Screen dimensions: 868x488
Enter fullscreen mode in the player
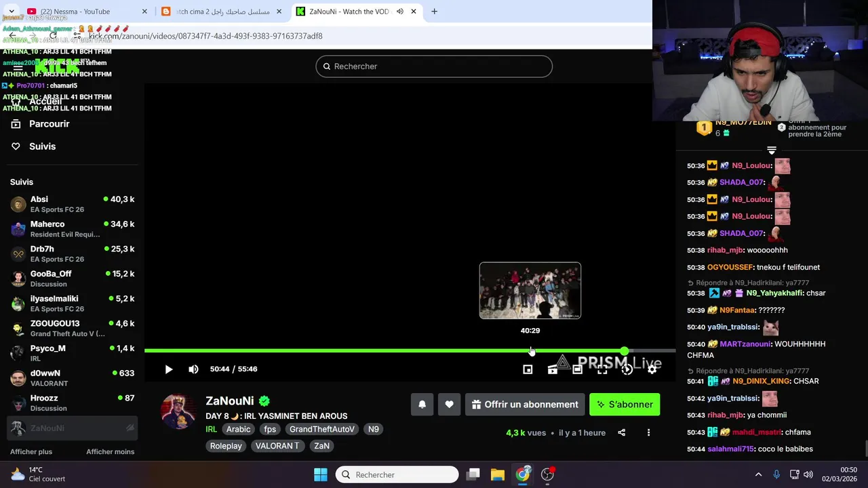602,369
